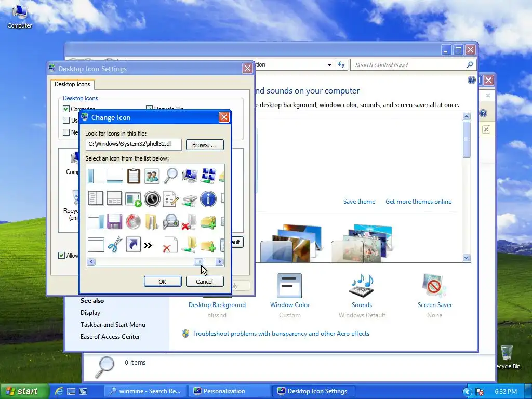Open Desktop Background settings
532x399 pixels.
[217, 305]
